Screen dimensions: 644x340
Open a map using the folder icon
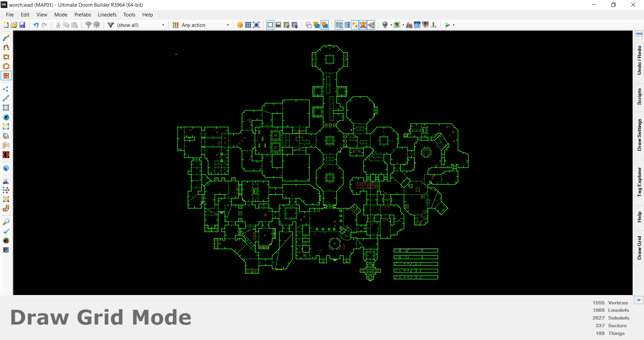(14, 25)
